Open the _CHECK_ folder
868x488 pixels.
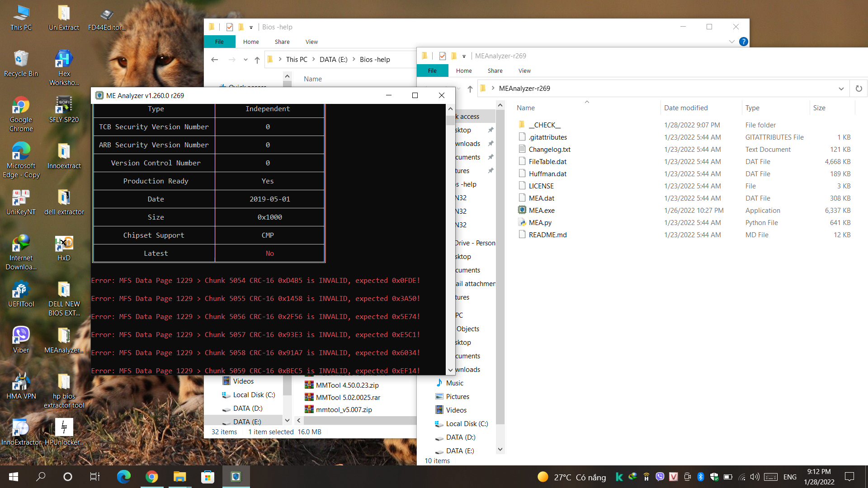coord(544,125)
